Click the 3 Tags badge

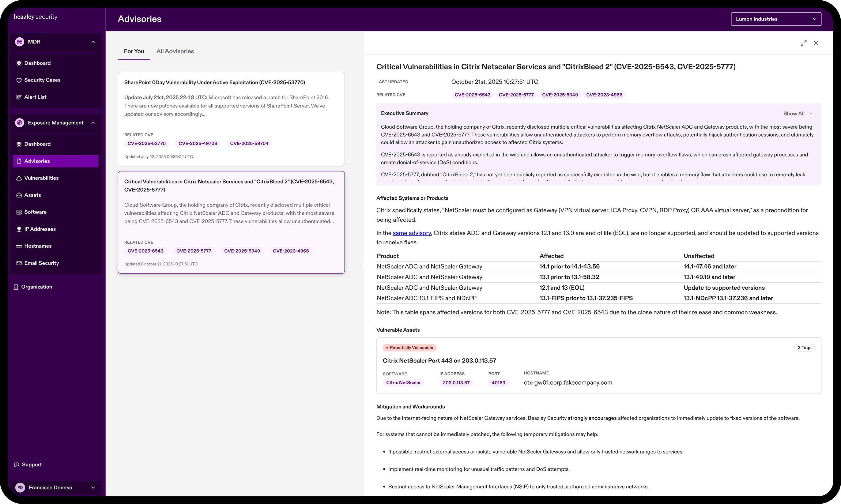[x=804, y=348]
